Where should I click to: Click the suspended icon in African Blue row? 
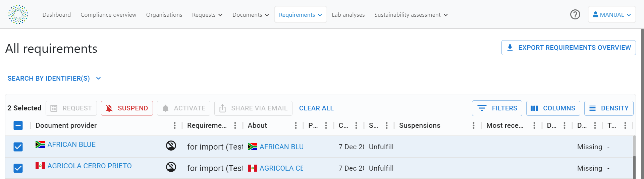click(171, 146)
